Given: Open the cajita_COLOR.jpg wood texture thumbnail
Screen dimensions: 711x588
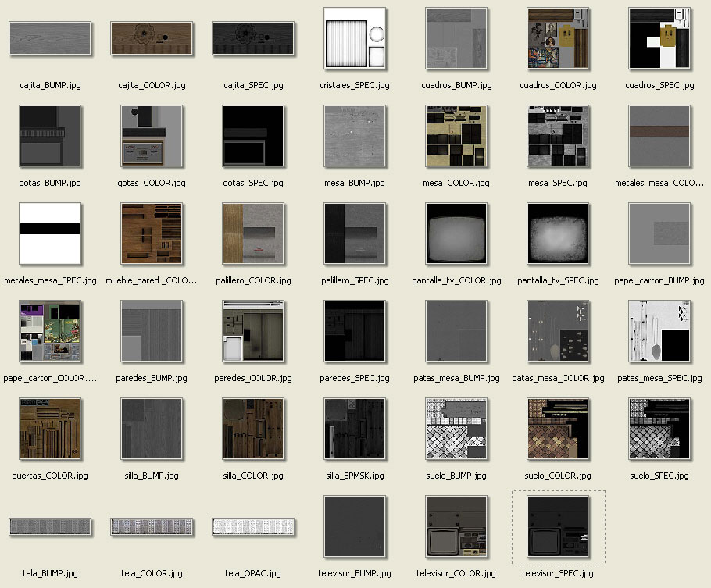Looking at the screenshot, I should (x=152, y=38).
